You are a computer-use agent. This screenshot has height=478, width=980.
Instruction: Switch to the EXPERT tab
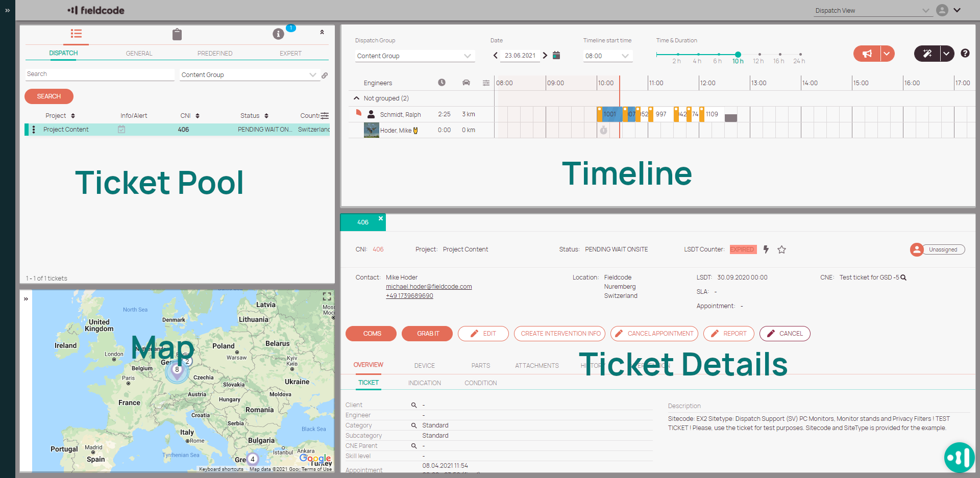(290, 53)
